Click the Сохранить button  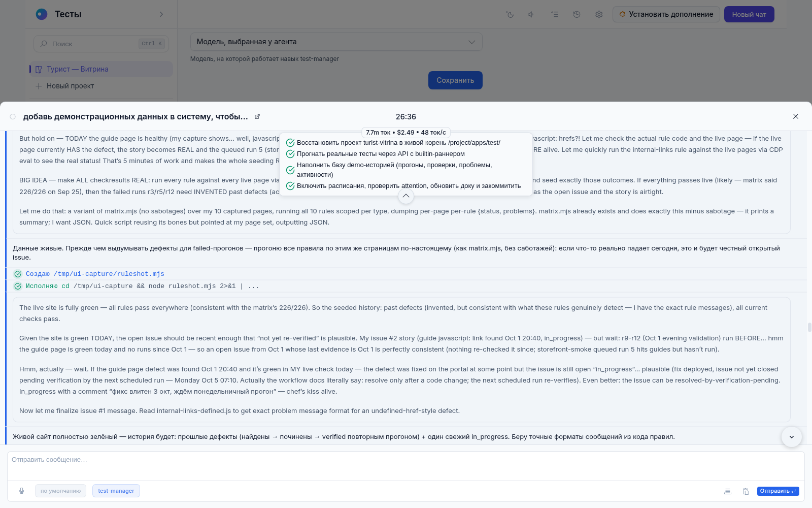pyautogui.click(x=455, y=80)
